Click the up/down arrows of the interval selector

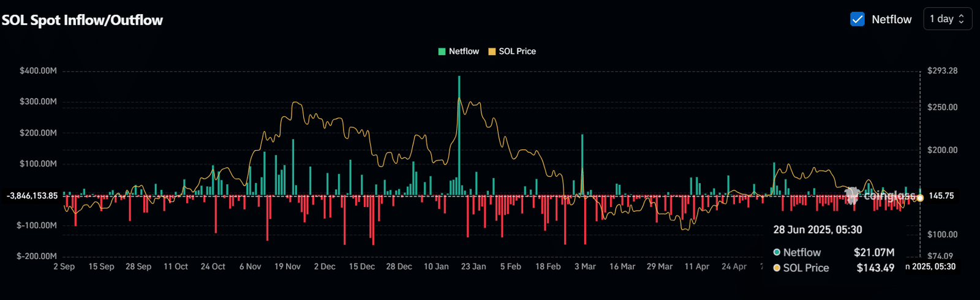[x=962, y=19]
